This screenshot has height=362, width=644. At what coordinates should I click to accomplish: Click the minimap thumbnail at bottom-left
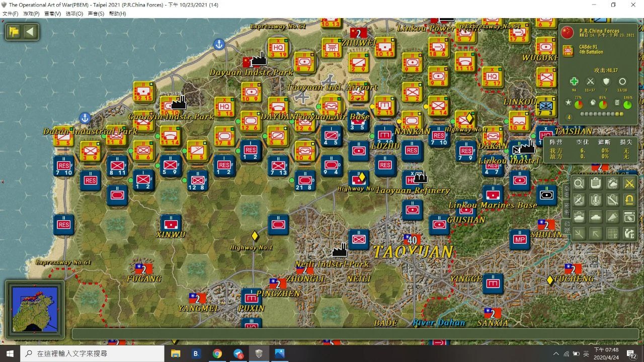pos(35,309)
